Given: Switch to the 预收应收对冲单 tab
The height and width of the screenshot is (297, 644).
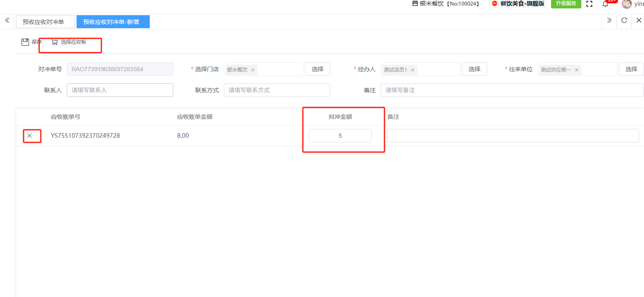Looking at the screenshot, I should click(x=45, y=22).
